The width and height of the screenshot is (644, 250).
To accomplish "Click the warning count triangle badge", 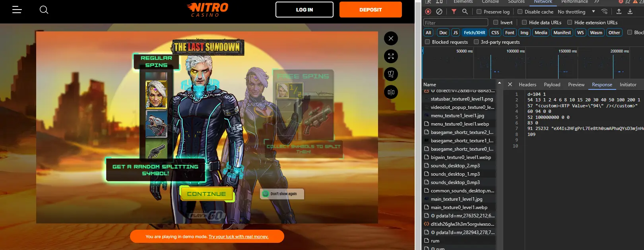I will 638,2.
